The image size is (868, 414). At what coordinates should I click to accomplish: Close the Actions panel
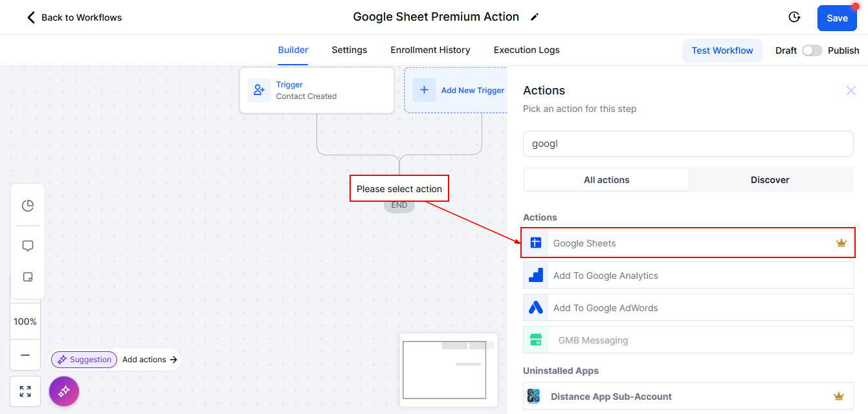click(851, 91)
